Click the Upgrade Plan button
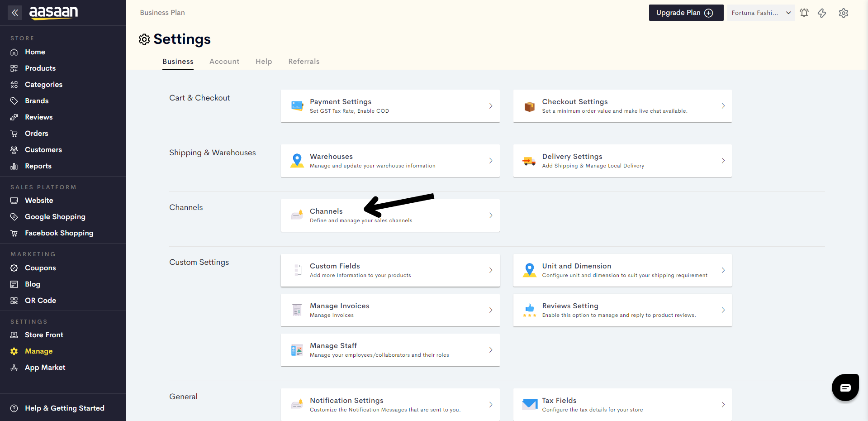Screen dimensions: 868x421 pos(686,13)
